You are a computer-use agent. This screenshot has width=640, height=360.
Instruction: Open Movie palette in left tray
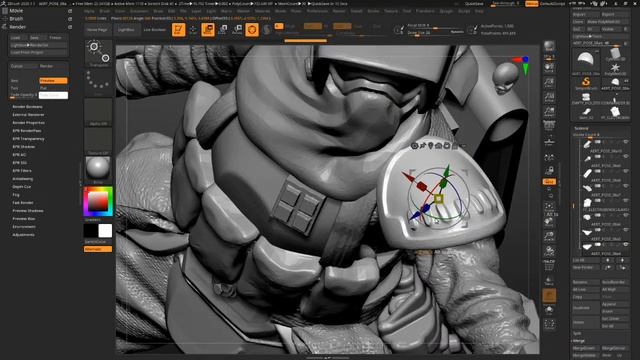[16, 11]
